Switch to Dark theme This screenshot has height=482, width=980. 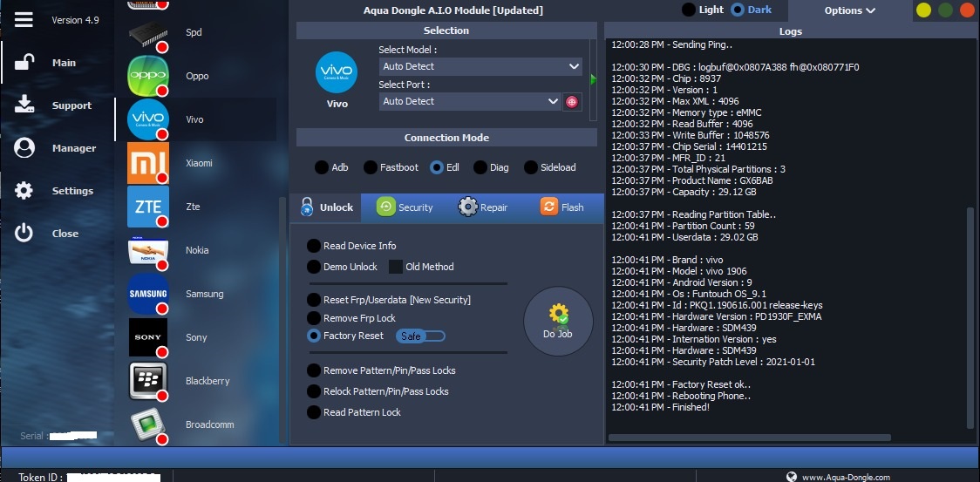point(752,10)
